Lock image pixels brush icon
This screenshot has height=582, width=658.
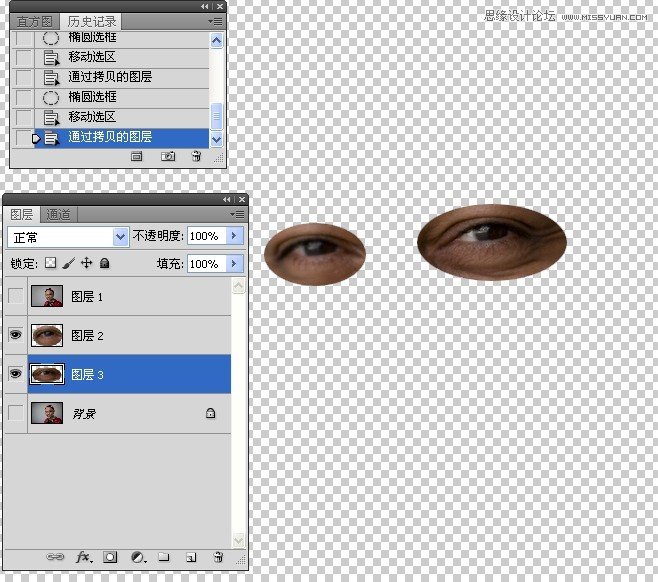point(69,263)
